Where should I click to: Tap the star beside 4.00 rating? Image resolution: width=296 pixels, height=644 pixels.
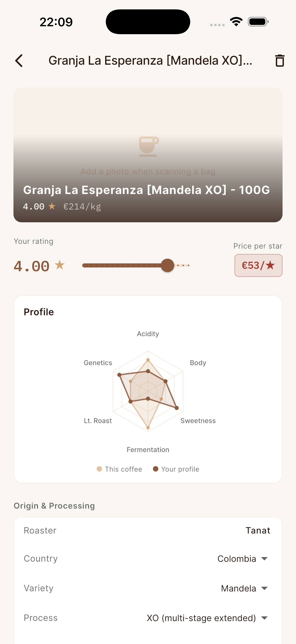(x=60, y=265)
